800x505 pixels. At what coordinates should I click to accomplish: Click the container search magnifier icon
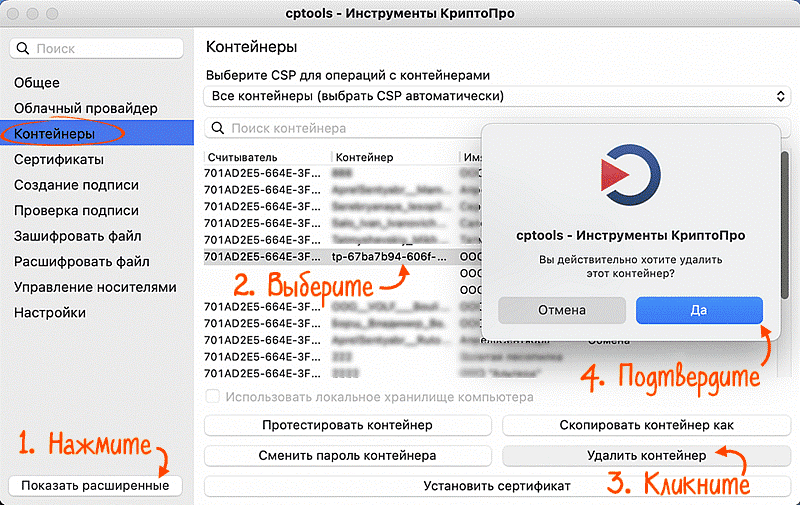pyautogui.click(x=217, y=128)
